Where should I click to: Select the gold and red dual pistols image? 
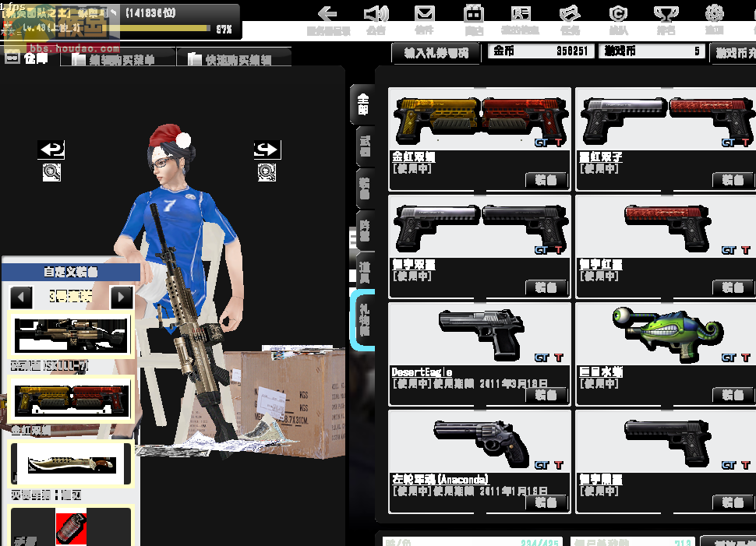click(480, 119)
